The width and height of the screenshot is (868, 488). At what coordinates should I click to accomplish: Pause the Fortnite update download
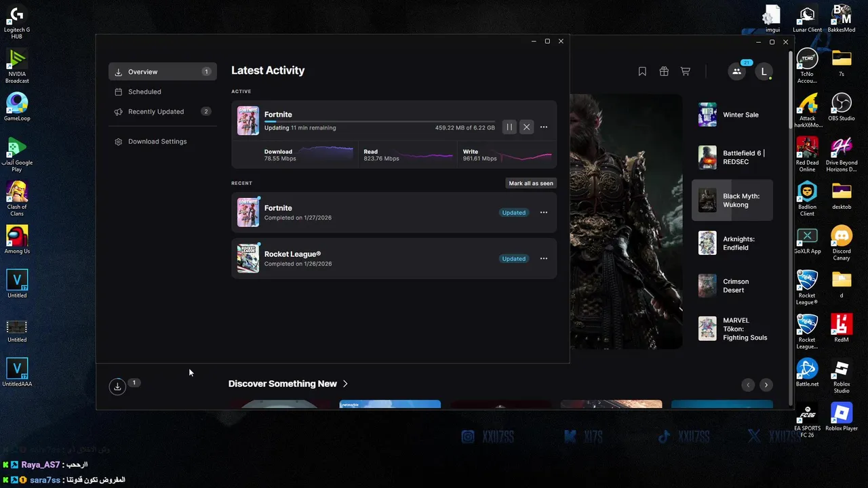(x=509, y=127)
